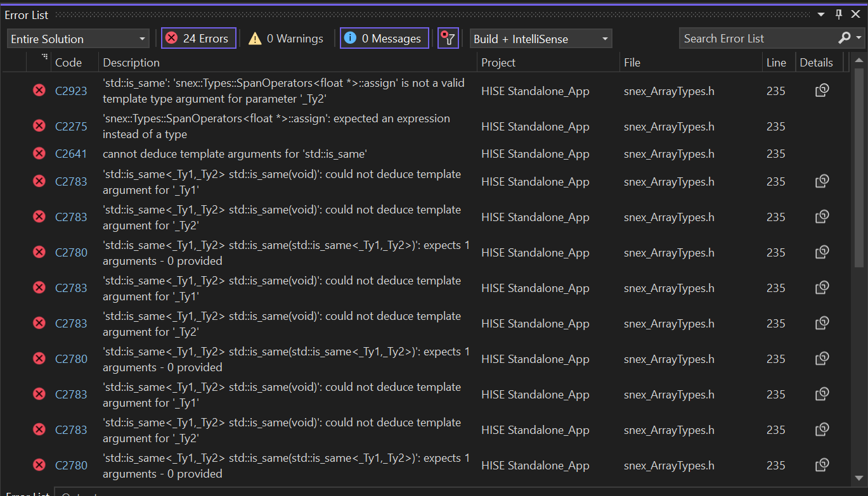Viewport: 868px width, 496px height.
Task: Click the red error icon for C2641
Action: tap(39, 154)
